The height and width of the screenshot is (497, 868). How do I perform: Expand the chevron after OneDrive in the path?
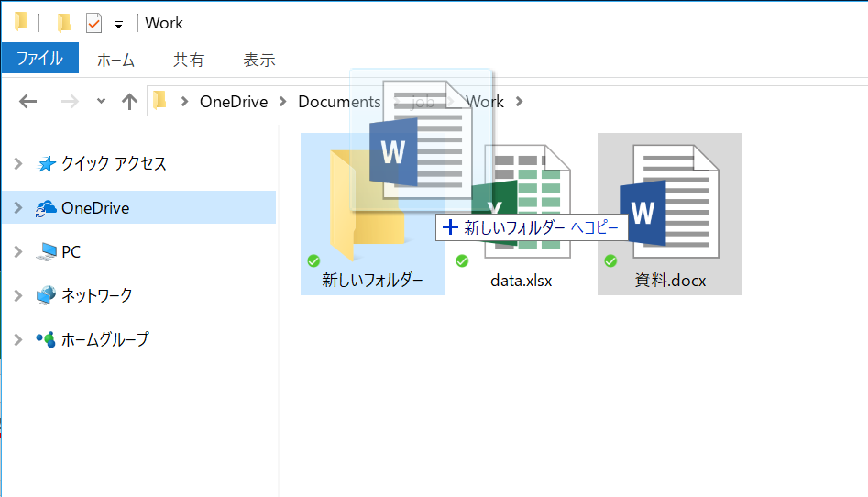click(283, 102)
